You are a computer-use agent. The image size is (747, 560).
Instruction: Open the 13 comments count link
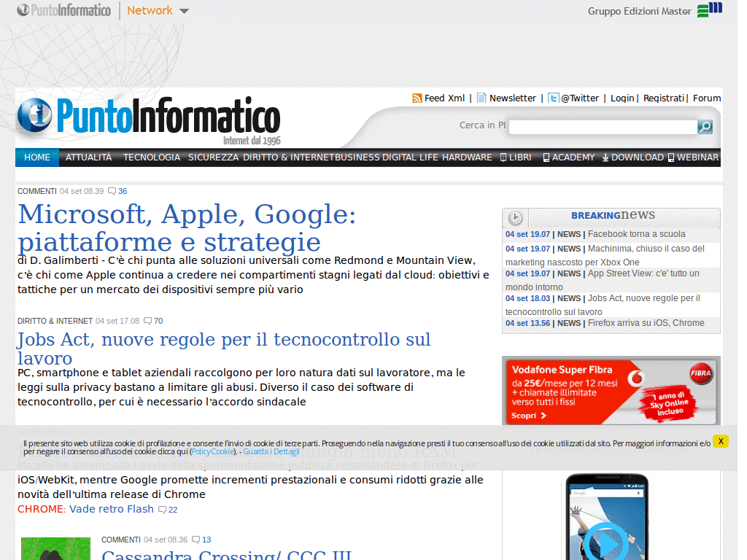click(x=206, y=540)
